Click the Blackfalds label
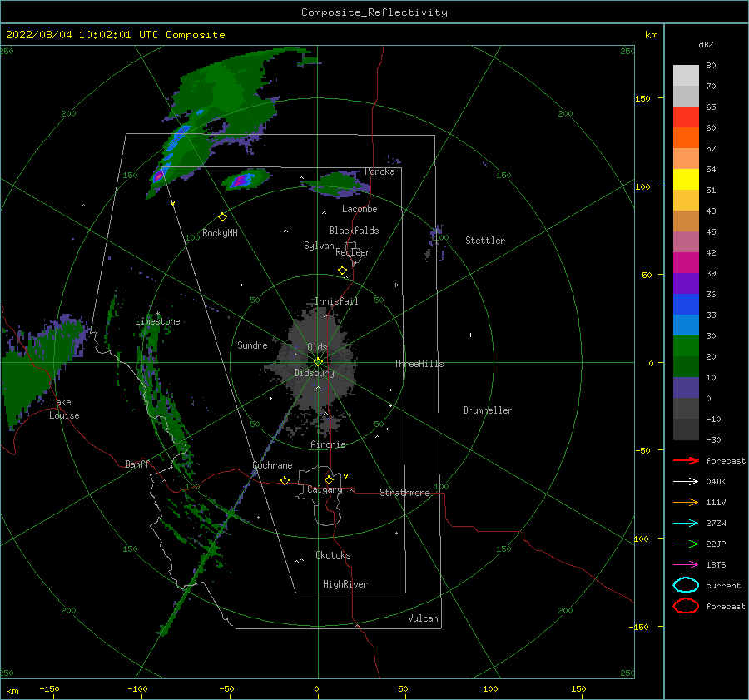Screen dimensions: 749x700 354,231
